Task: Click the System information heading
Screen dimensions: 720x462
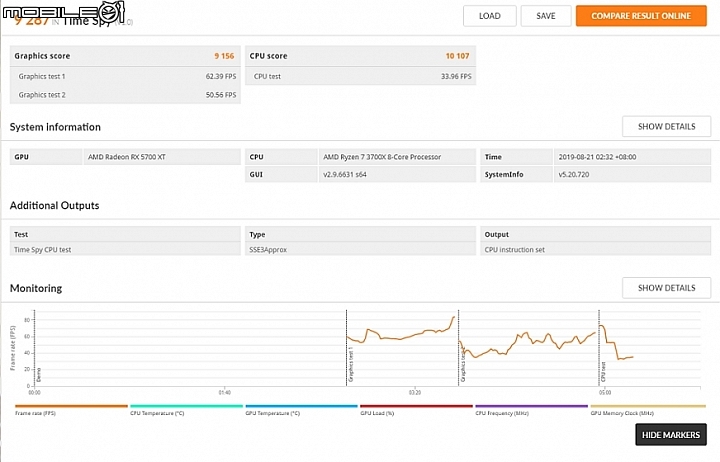Action: 55,127
